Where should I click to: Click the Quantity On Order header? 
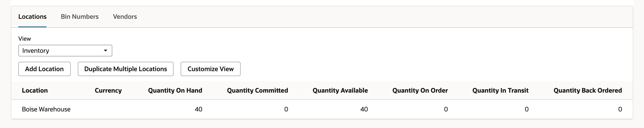420,90
